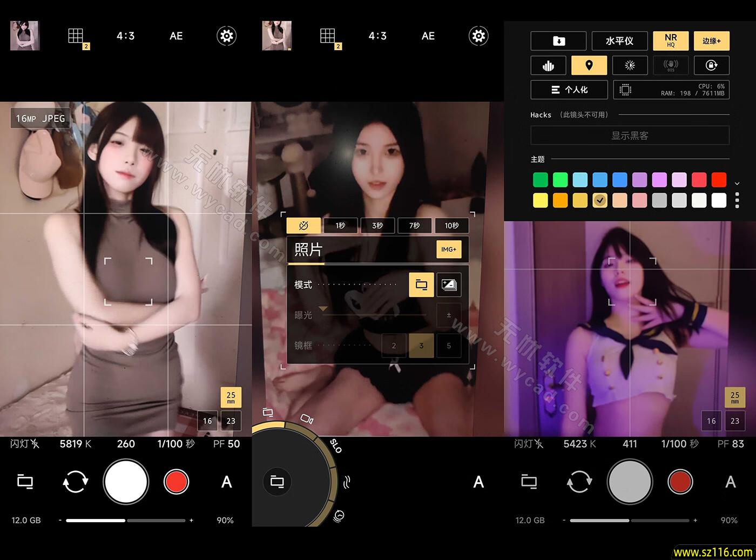
Task: Select the 10秒 timer option
Action: click(452, 225)
